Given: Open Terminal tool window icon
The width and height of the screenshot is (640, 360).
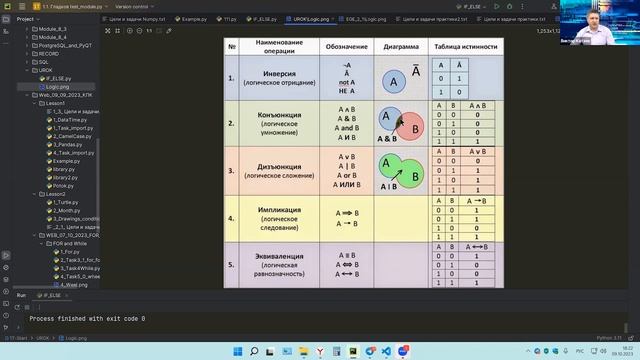Looking at the screenshot, I should click(x=6, y=304).
